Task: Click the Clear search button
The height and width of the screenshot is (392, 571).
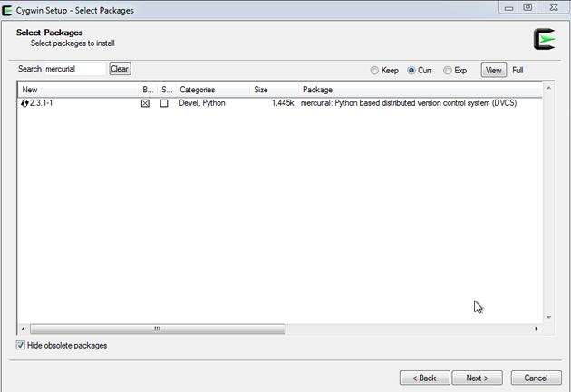Action: click(x=120, y=69)
